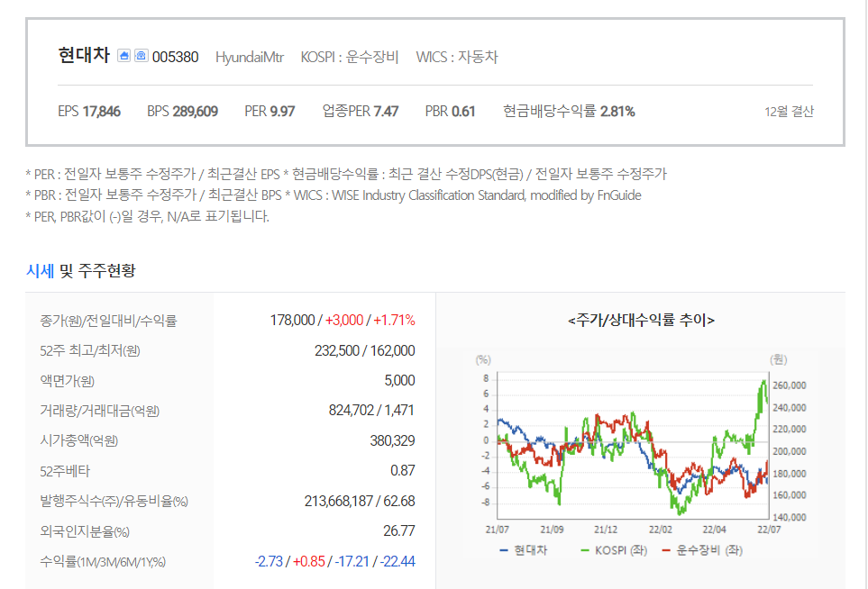Select the BPS 289,609 value
Screen dimensions: 868x589
[182, 111]
